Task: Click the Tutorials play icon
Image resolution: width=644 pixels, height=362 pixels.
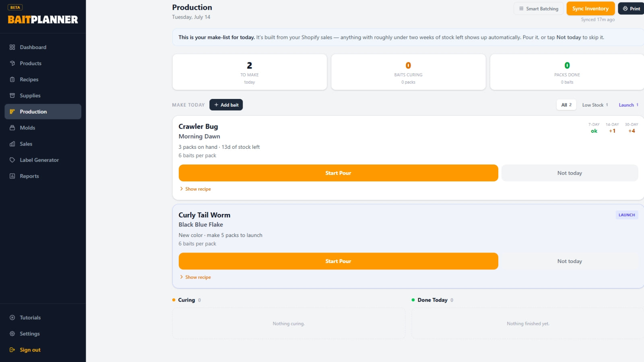Action: coord(12,317)
